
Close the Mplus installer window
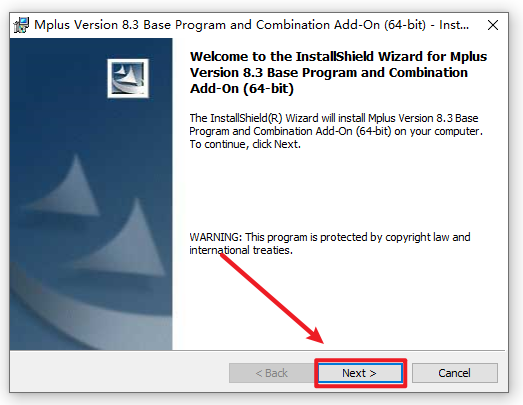tap(493, 25)
